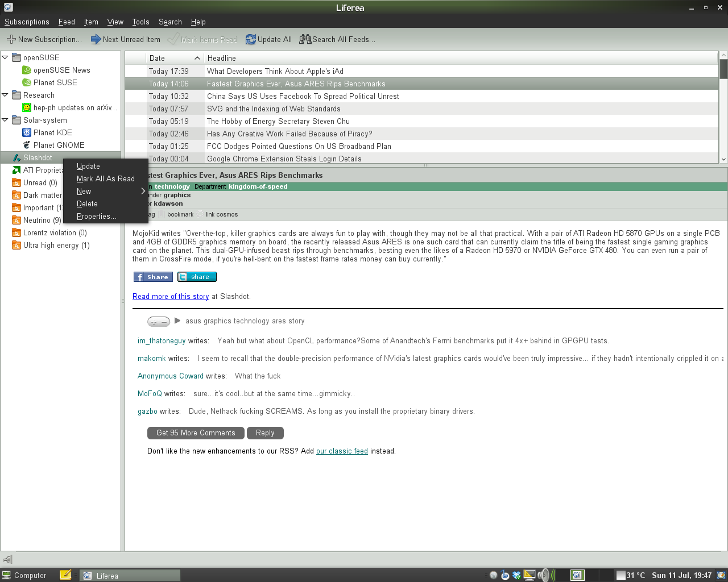
Task: Collapse the Research folder
Action: (x=5, y=95)
